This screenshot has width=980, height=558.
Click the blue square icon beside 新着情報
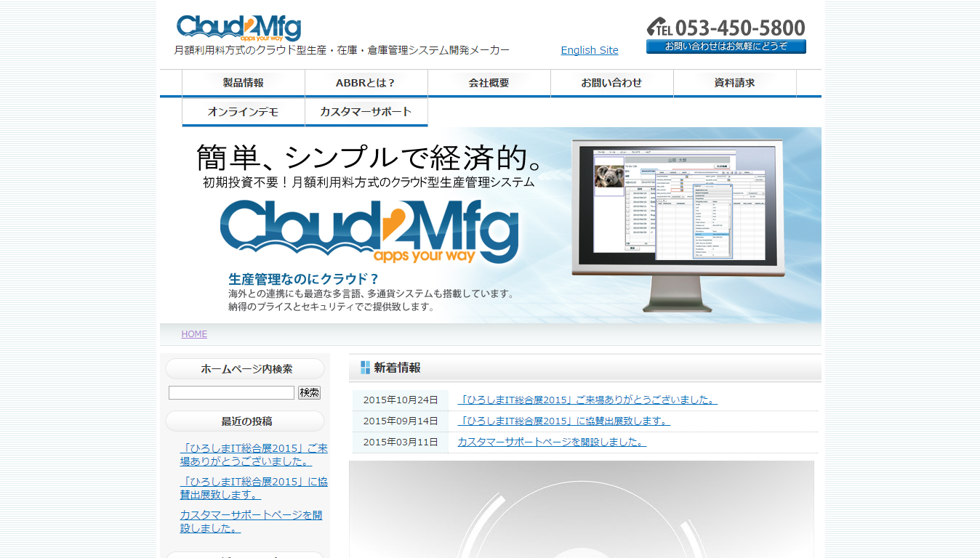click(365, 368)
